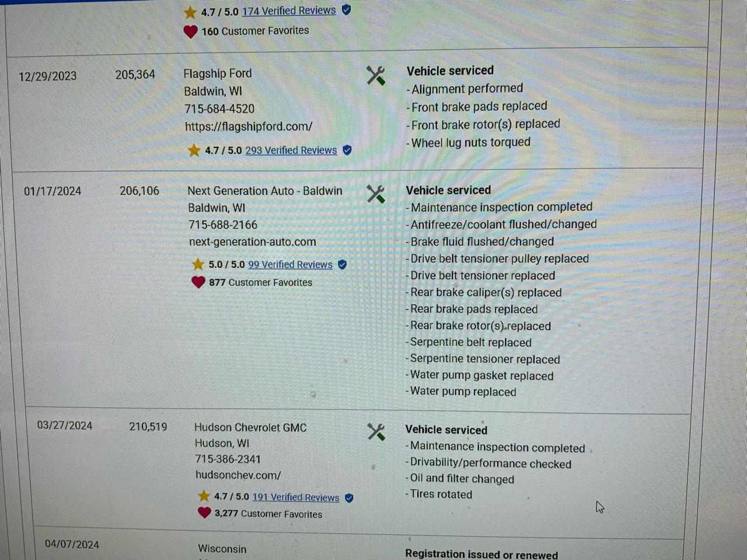Click the verified badge after 174 Verified Reviews

346,10
